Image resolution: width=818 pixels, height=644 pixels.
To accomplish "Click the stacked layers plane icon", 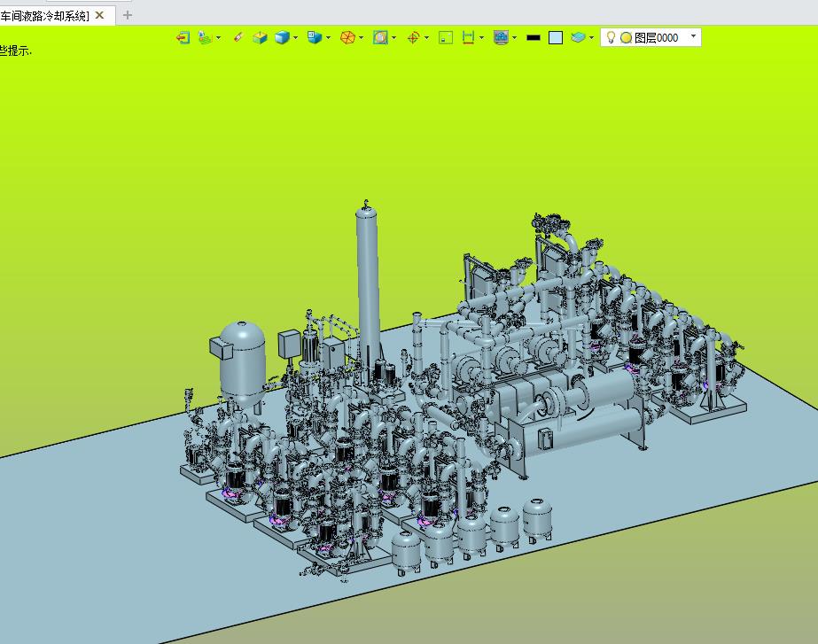I will [x=578, y=37].
